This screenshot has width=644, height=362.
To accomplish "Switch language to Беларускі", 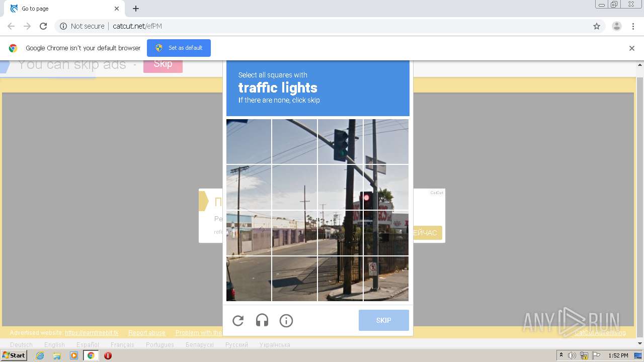I will click(200, 345).
